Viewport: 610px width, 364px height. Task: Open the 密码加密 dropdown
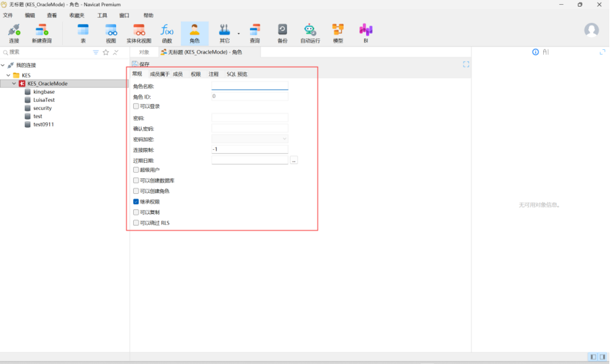tap(249, 139)
